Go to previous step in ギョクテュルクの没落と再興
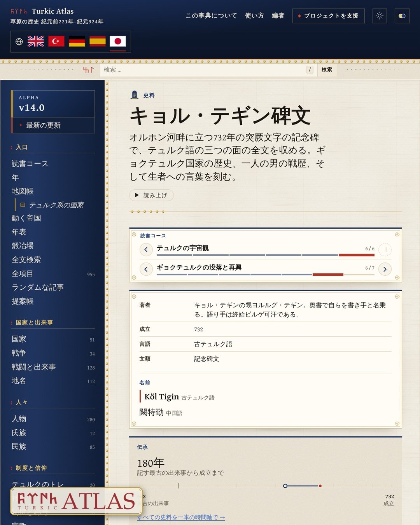Screen dimensions: 420x525 click(146, 269)
